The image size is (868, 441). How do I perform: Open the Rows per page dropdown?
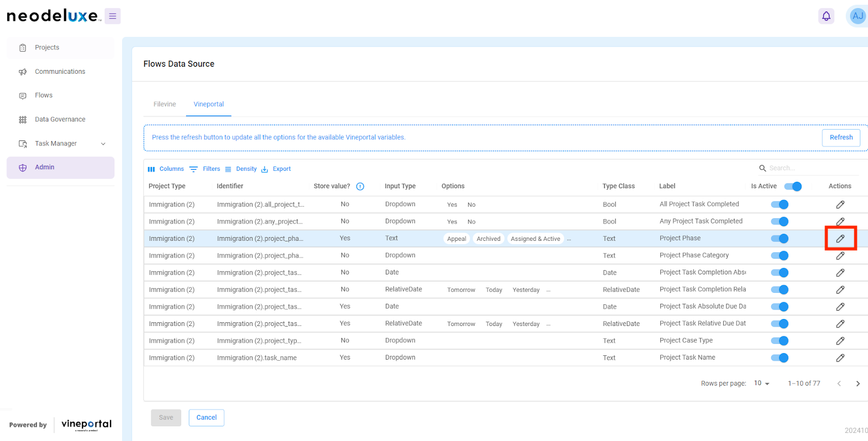point(762,384)
